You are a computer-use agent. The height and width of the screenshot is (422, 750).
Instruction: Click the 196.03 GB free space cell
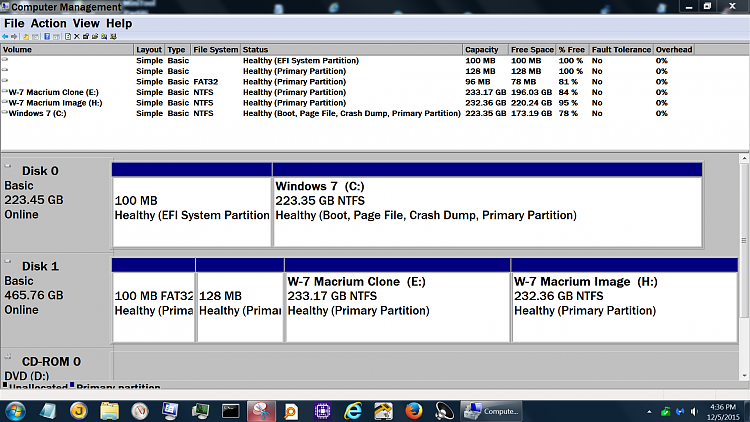531,92
